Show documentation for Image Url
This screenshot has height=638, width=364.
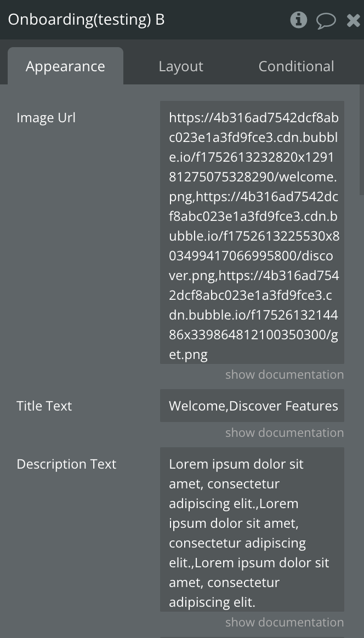285,375
